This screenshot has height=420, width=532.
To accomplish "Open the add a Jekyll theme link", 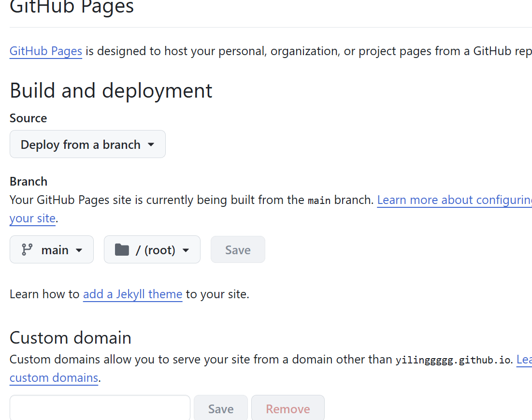I will (133, 294).
